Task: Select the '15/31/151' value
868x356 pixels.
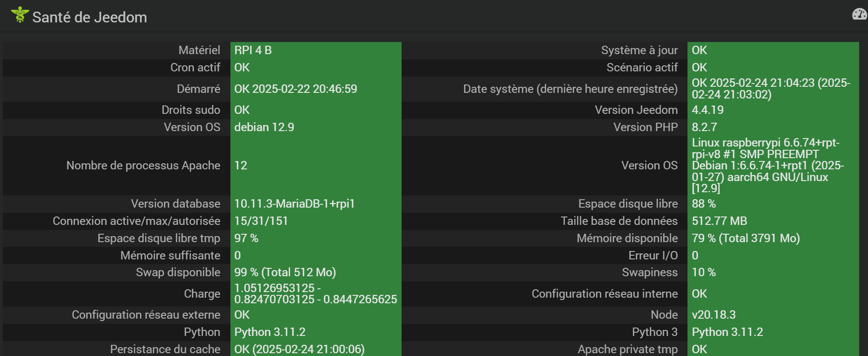Action: coord(261,221)
